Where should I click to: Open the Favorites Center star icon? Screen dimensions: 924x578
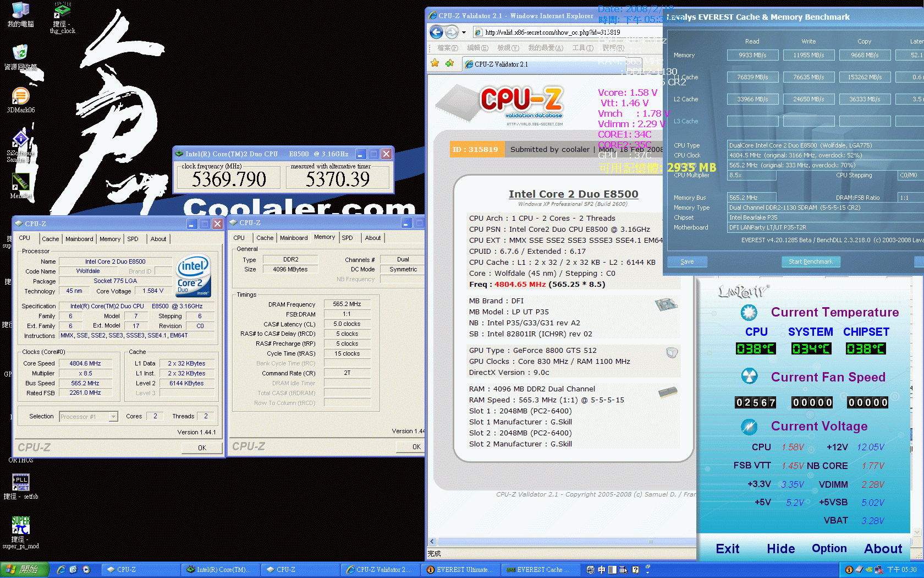tap(435, 63)
